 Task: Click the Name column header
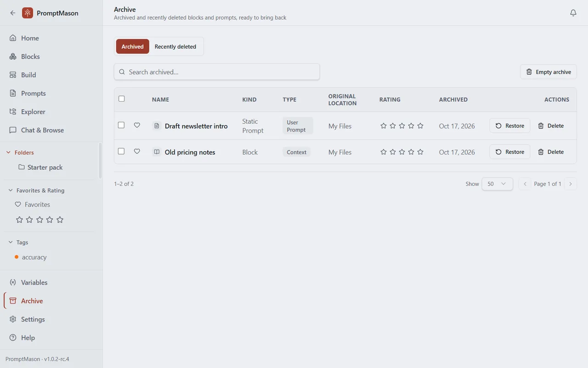point(160,99)
